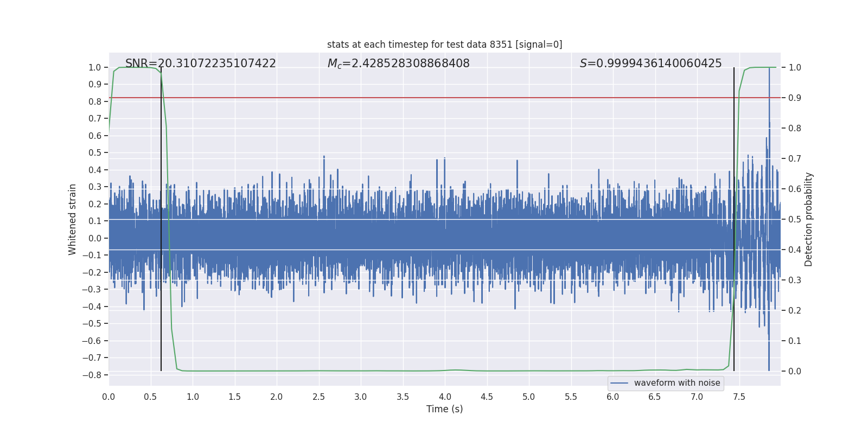
Task: Click the left y-axis tick label 0.5
Action: coord(95,153)
